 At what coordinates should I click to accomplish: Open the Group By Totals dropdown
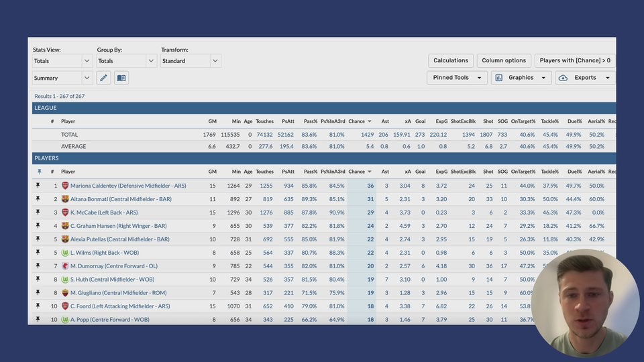(x=127, y=61)
